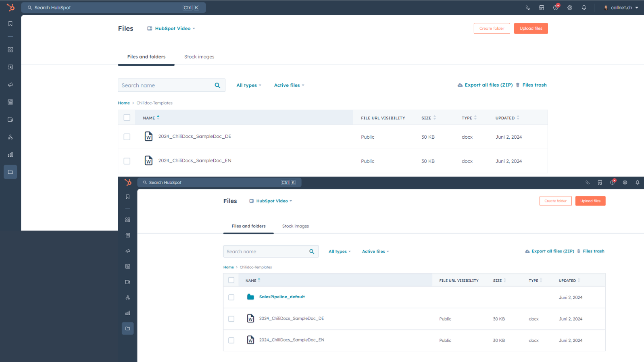Open the Bookmarks icon in the upper window sidebar
Screen dimensions: 644x362
click(x=10, y=24)
